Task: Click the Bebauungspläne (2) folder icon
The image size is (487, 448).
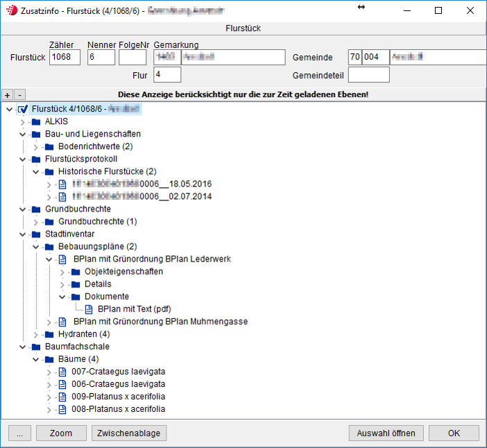Action: click(49, 247)
